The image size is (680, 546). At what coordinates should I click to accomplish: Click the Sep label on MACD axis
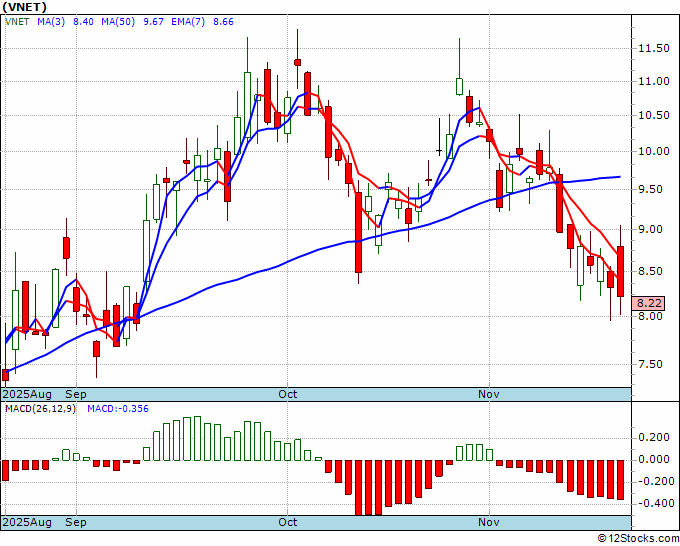pyautogui.click(x=76, y=522)
